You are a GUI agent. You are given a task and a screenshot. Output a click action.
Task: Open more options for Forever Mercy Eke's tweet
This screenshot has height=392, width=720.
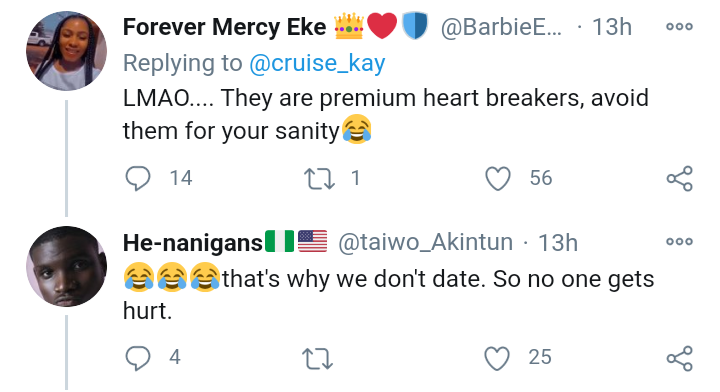pyautogui.click(x=680, y=27)
